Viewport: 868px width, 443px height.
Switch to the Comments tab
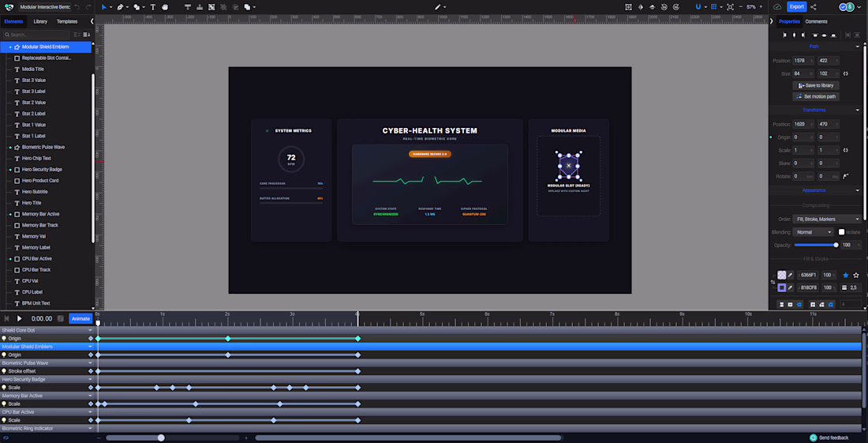point(816,21)
